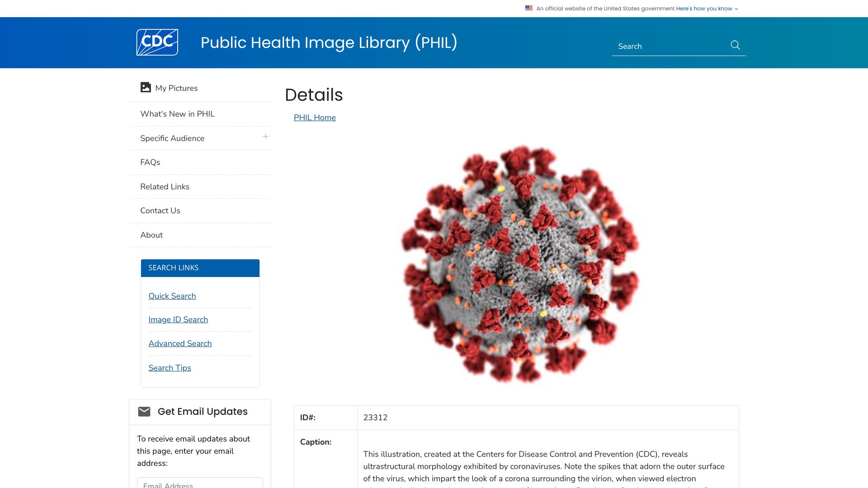868x488 pixels.
Task: Open Related Links menu item
Action: [200, 187]
